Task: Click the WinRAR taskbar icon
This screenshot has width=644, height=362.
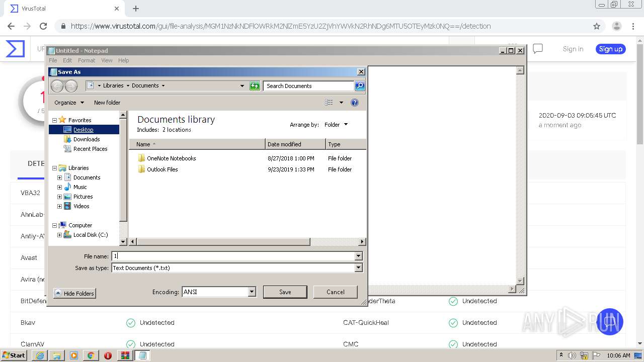Action: tap(125, 355)
